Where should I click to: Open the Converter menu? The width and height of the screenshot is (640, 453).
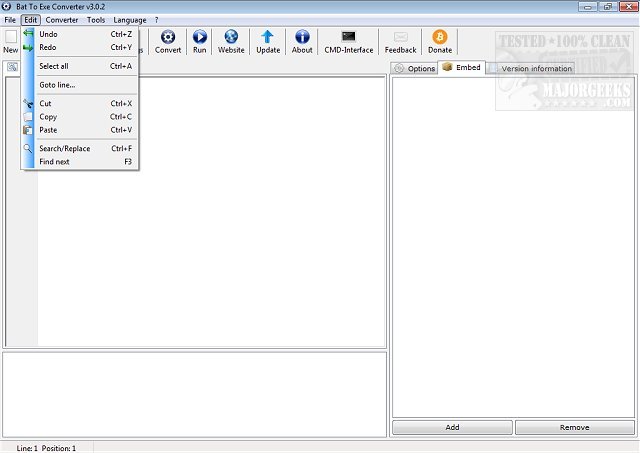(x=62, y=20)
